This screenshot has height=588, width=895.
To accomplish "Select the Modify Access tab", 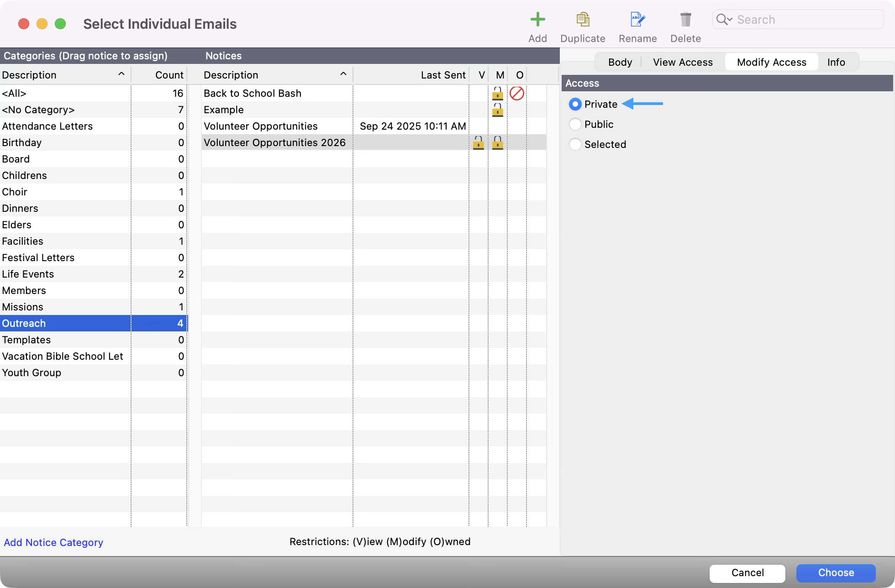I will (772, 63).
